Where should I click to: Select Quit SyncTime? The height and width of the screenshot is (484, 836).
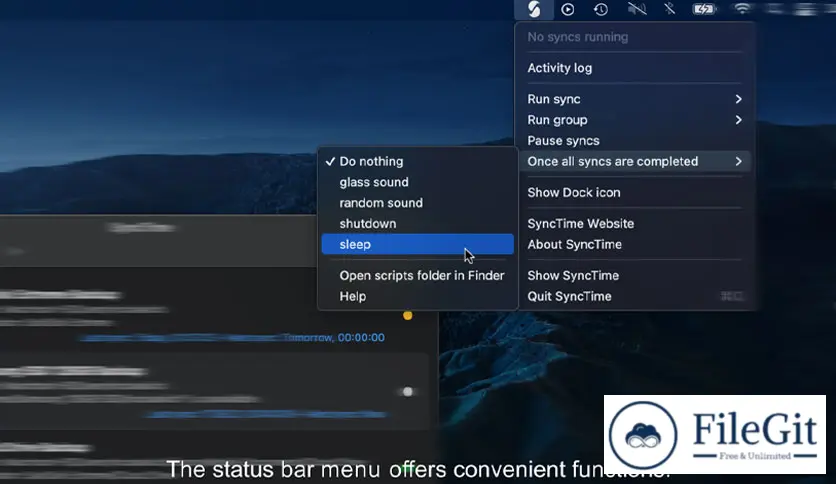click(x=634, y=296)
